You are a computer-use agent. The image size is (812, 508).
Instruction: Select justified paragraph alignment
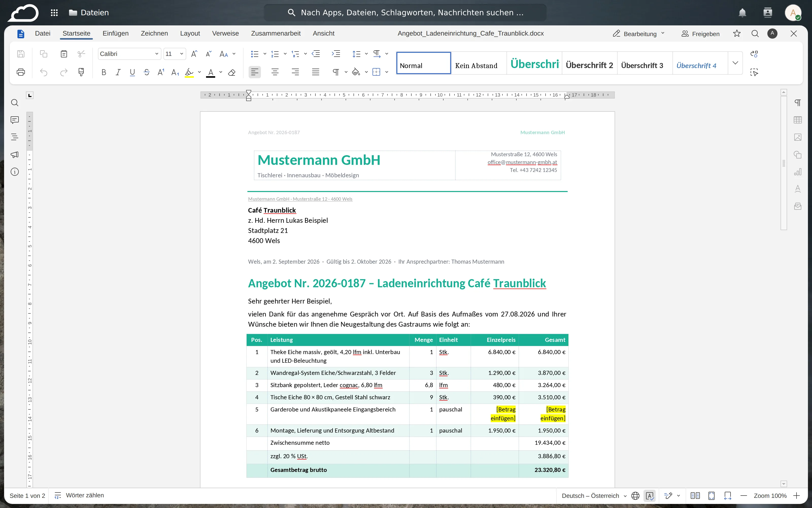point(315,72)
